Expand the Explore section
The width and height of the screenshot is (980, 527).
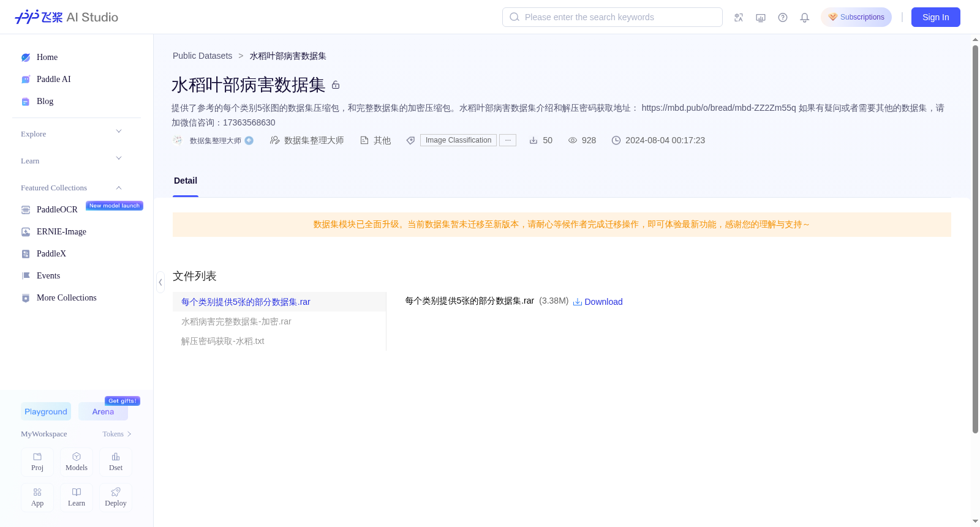[x=72, y=133]
